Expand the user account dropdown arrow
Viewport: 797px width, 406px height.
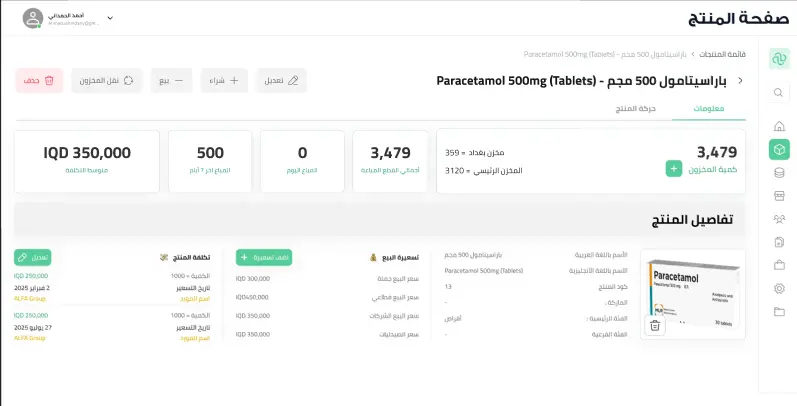pyautogui.click(x=110, y=18)
